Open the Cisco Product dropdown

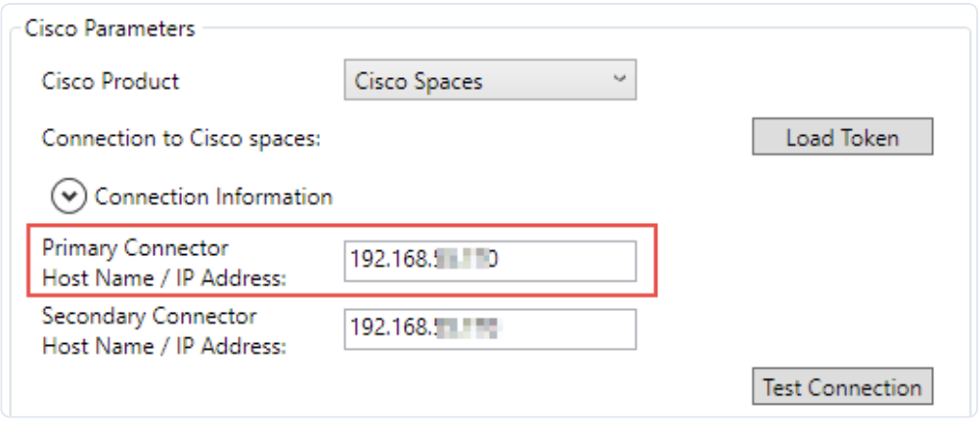(489, 81)
